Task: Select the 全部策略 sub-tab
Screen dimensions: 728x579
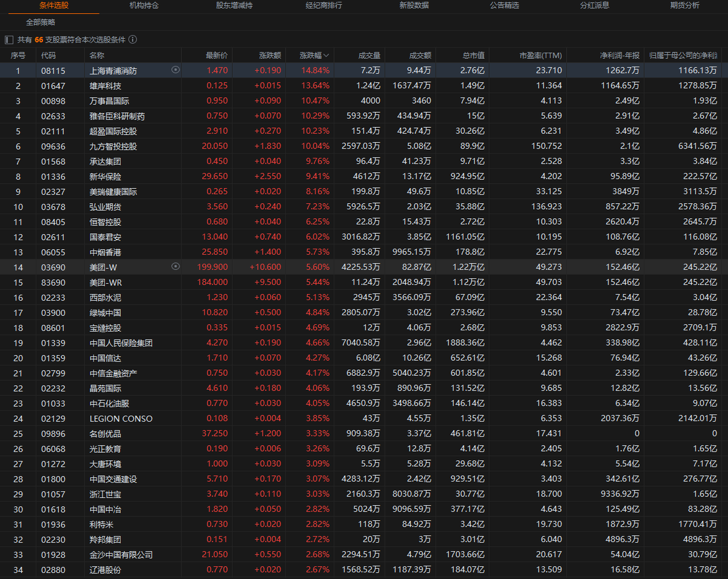Action: pyautogui.click(x=41, y=22)
